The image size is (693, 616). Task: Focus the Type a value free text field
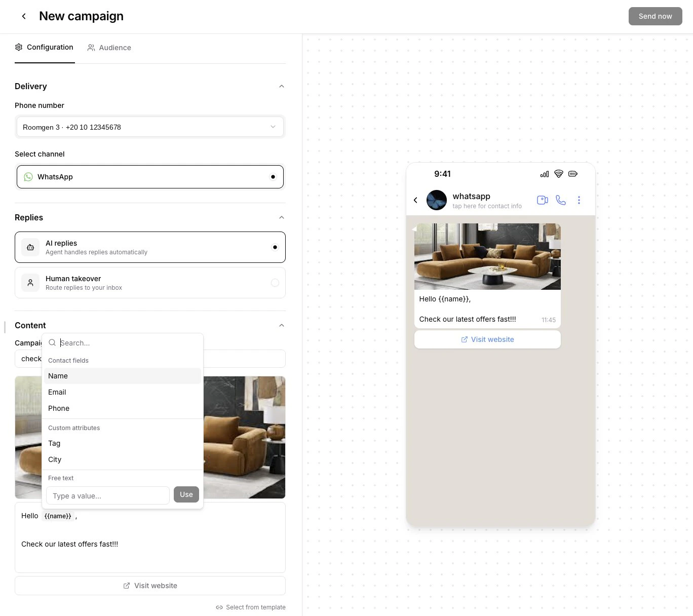click(108, 495)
